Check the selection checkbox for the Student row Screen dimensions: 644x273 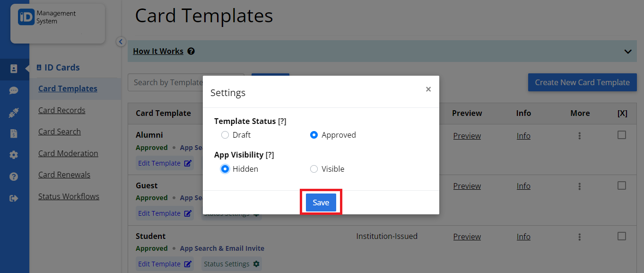click(622, 237)
